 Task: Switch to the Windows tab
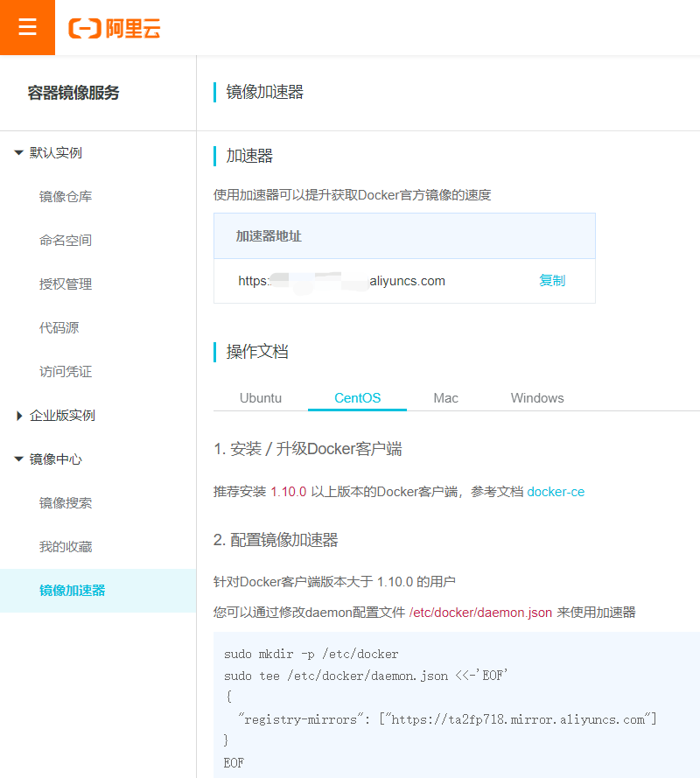(537, 398)
